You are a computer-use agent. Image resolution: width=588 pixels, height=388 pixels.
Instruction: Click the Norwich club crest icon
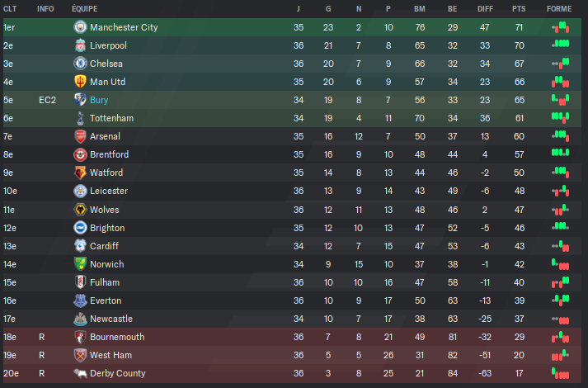[x=80, y=264]
